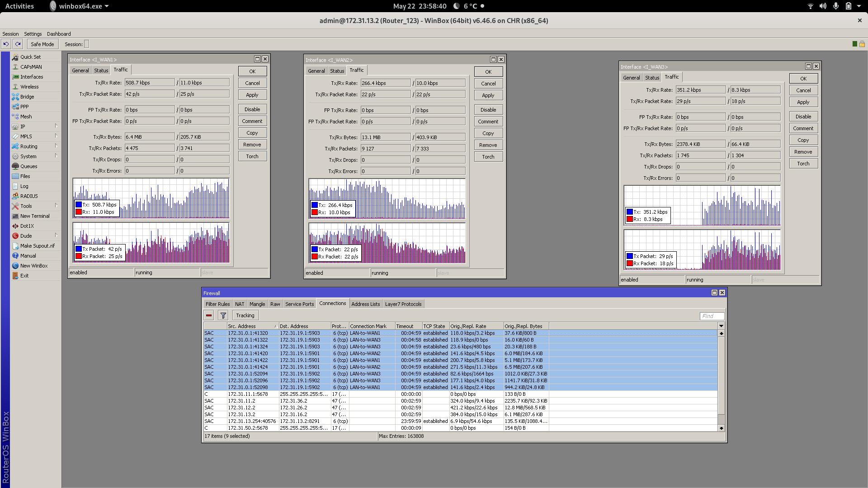868x488 pixels.
Task: Toggle connection Tracking button in Firewall
Action: point(245,315)
